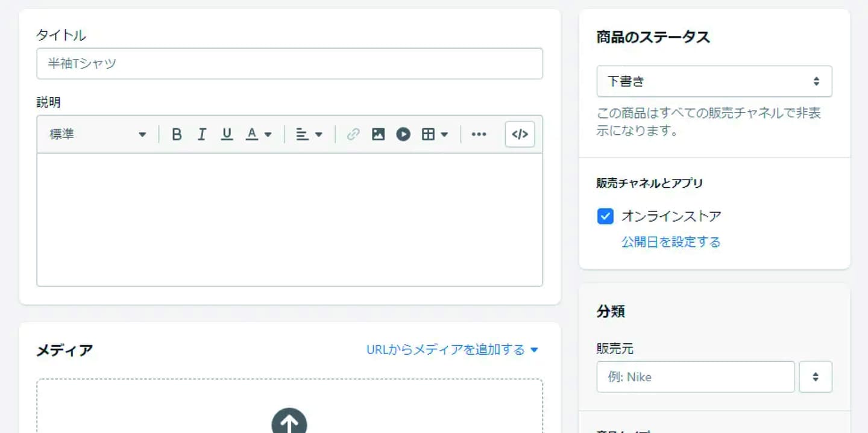Switch to HTML code view
The height and width of the screenshot is (433, 868).
coord(520,134)
